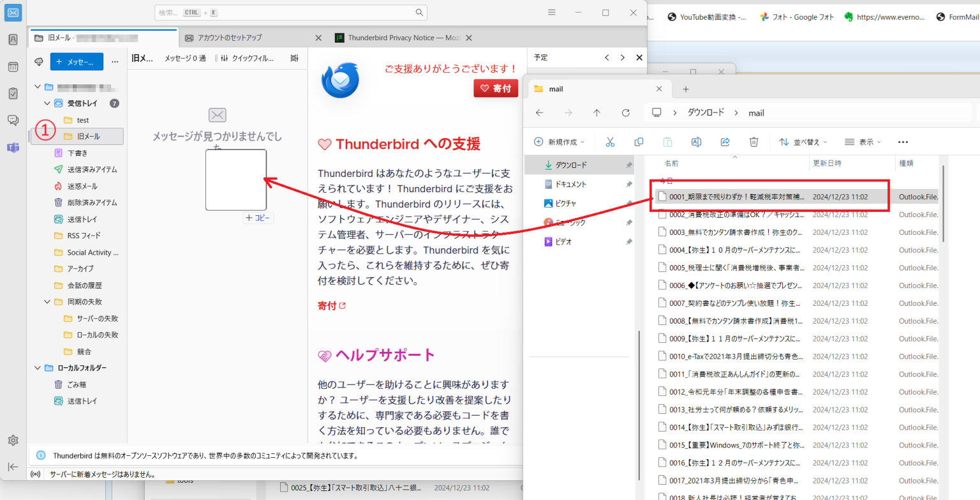Open the Teams icon in Thunderbird's sidebar

[13, 147]
